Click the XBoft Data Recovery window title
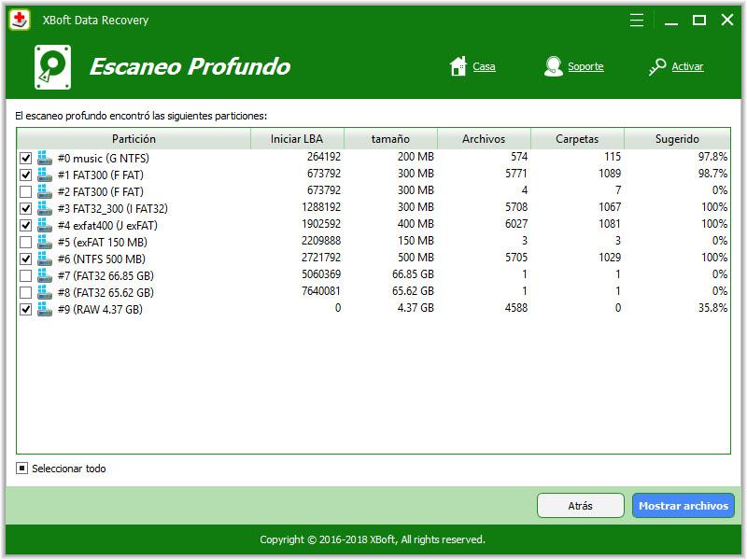This screenshot has width=747, height=560. coord(95,20)
